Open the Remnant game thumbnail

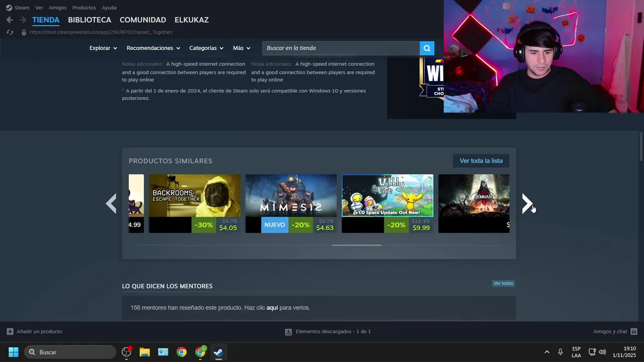(x=474, y=196)
